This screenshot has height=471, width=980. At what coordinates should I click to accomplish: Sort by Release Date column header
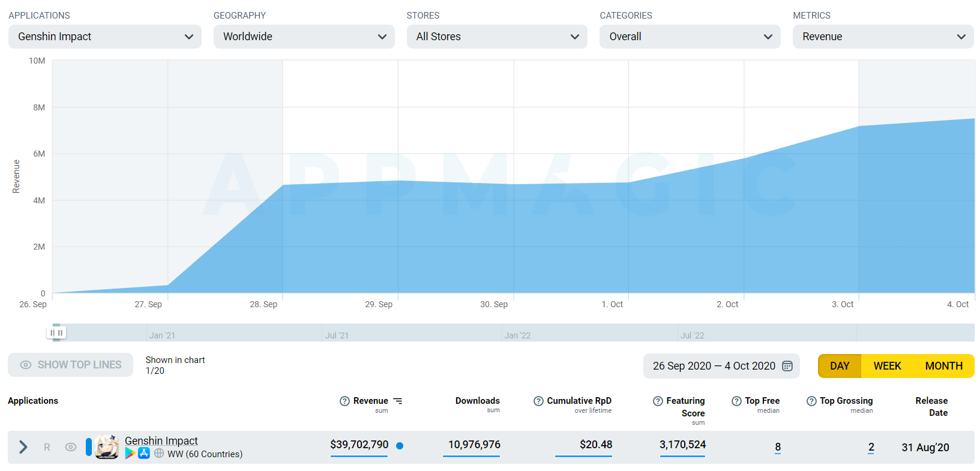[x=931, y=406]
